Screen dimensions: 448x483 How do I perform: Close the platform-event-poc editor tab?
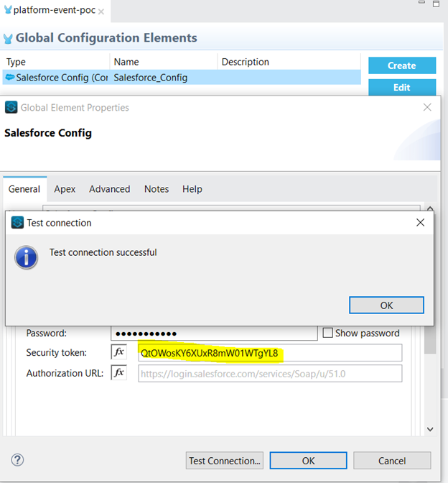(101, 11)
